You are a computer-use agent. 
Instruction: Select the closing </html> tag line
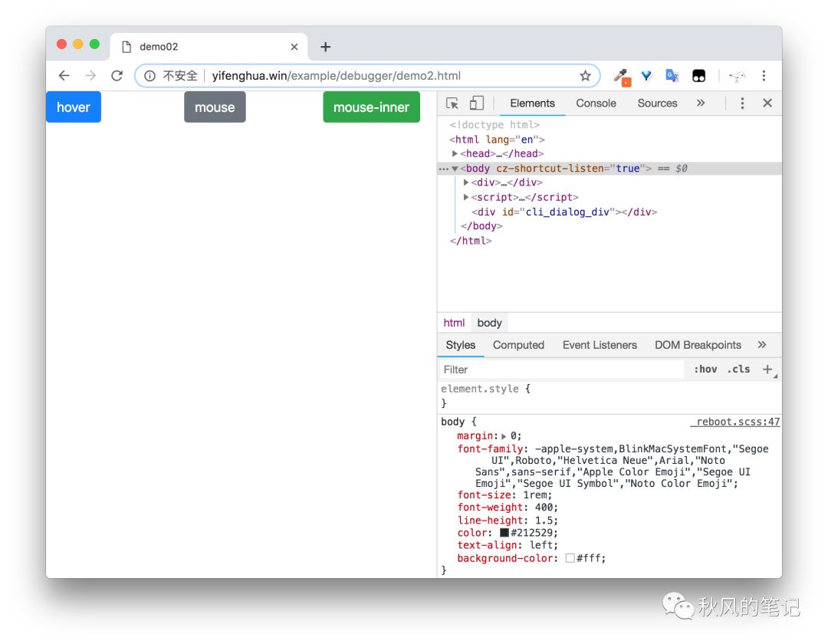click(x=470, y=242)
